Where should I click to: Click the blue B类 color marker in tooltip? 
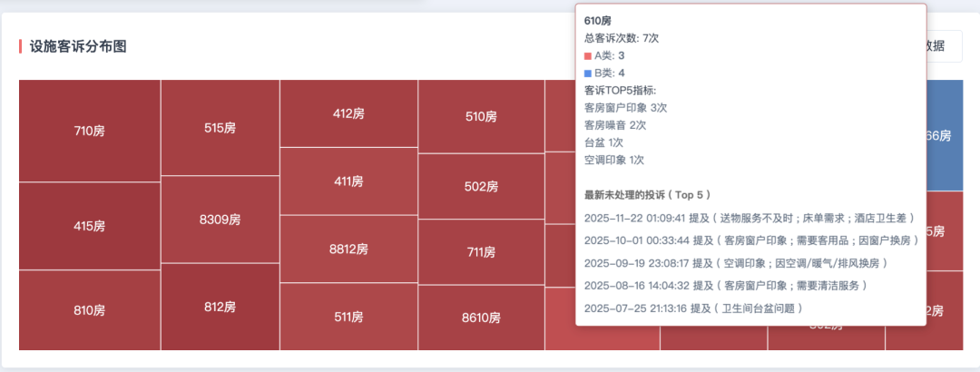(x=587, y=73)
